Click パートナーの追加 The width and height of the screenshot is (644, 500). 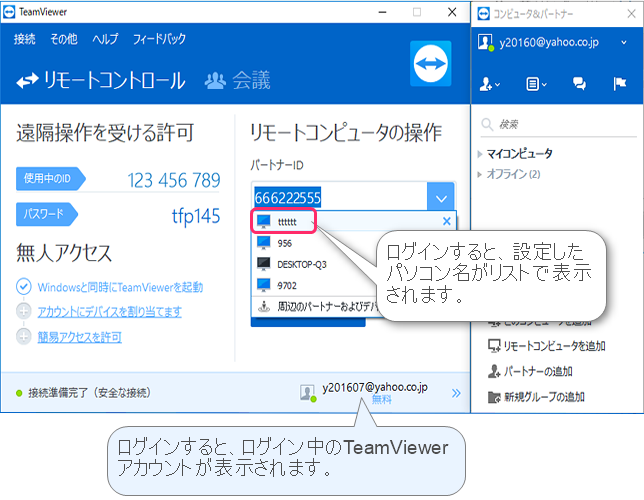(530, 371)
